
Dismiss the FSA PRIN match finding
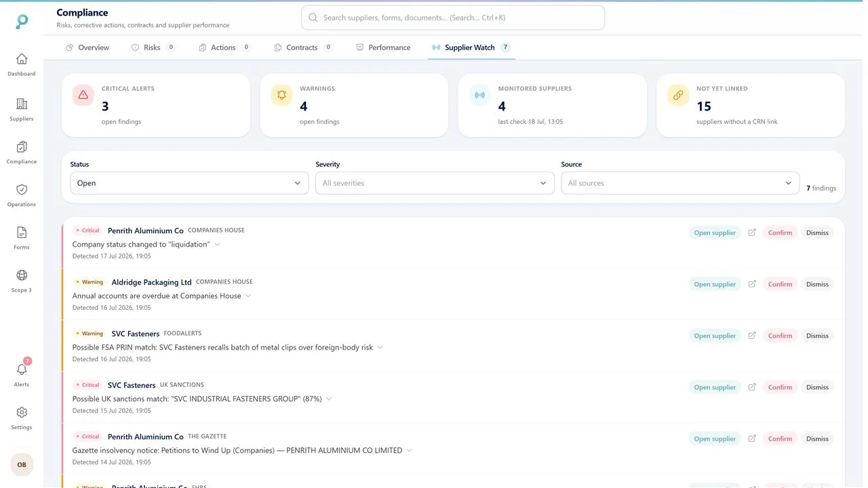(x=817, y=335)
